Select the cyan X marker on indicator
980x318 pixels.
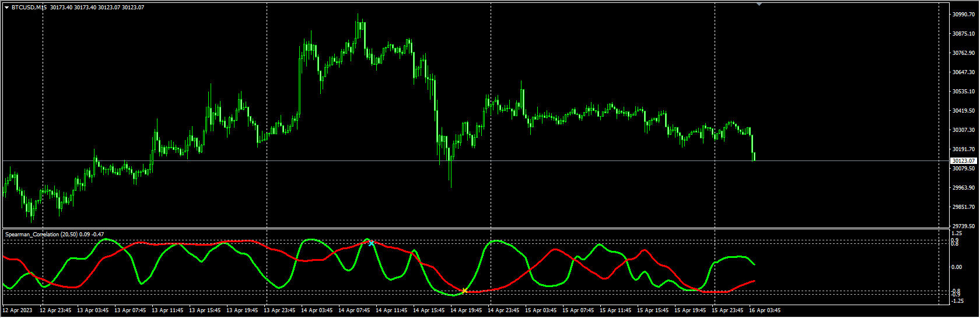[371, 243]
